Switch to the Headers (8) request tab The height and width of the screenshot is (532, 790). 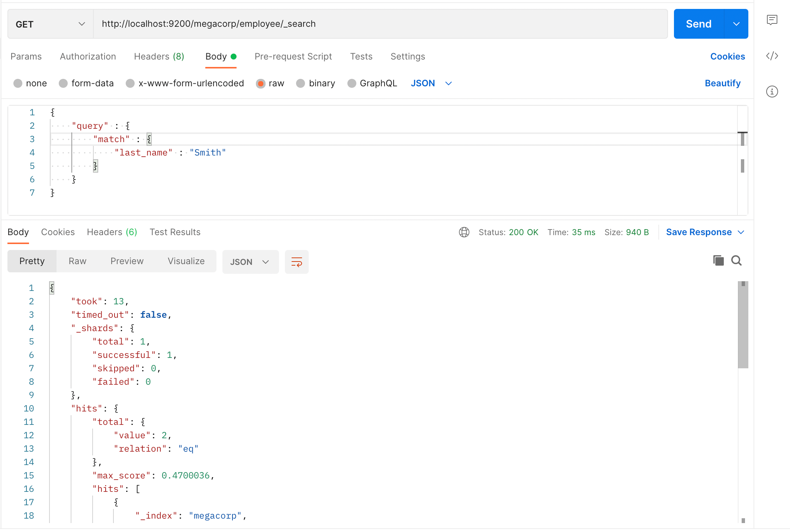pyautogui.click(x=159, y=57)
